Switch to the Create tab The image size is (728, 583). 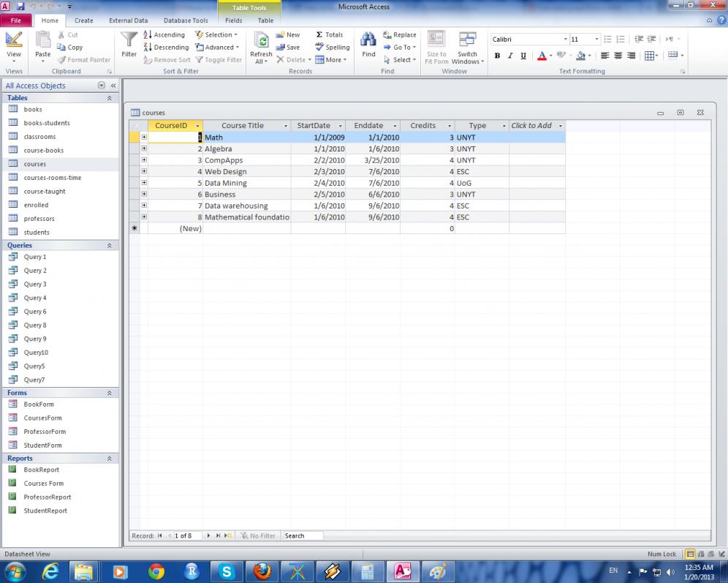pyautogui.click(x=83, y=20)
